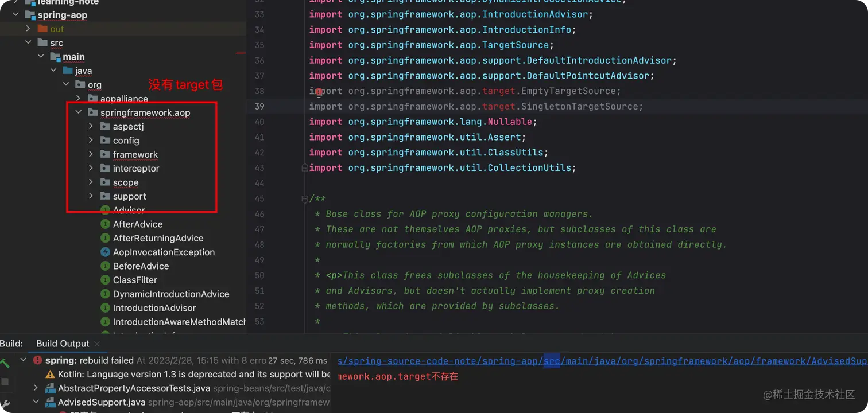Click the CollectionUtils import on line 43

click(x=443, y=168)
